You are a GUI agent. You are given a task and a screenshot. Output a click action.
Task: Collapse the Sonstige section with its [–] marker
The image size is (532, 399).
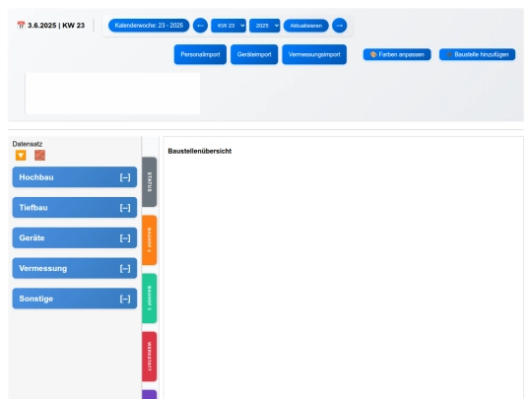tap(125, 299)
